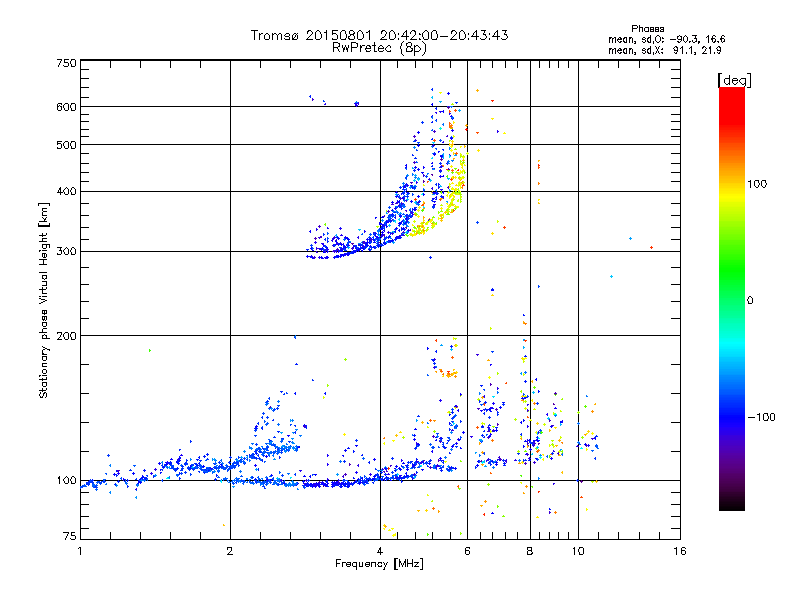
Task: Click the 'RwPretec (8p)' subtitle
Action: [379, 48]
